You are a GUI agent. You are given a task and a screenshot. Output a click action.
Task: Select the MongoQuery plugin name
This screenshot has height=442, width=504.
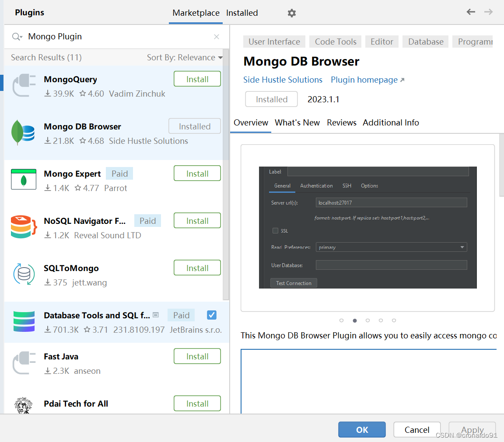pos(70,79)
